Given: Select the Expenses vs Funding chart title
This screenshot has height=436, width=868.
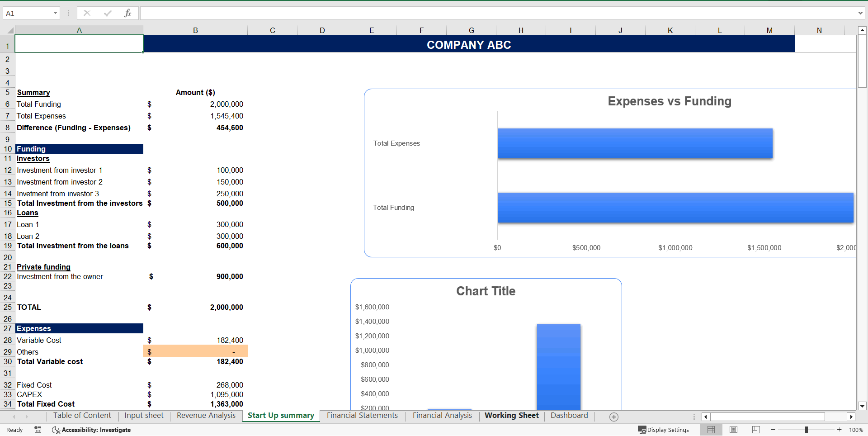Looking at the screenshot, I should (670, 101).
